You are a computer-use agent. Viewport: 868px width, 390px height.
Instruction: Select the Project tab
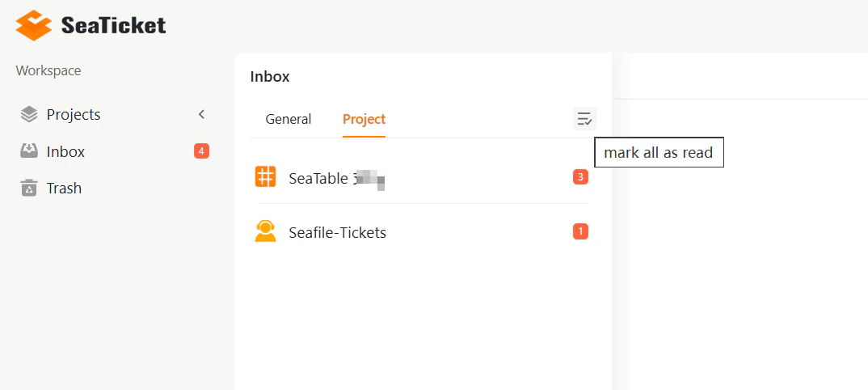pos(364,119)
